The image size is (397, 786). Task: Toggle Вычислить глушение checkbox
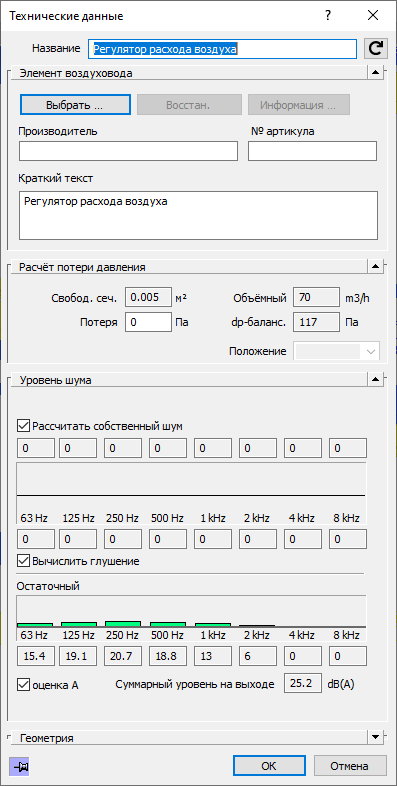click(x=24, y=560)
